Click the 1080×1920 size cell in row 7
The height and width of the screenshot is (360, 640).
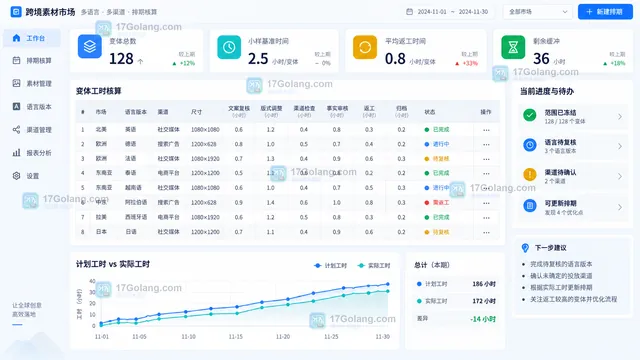pyautogui.click(x=205, y=217)
